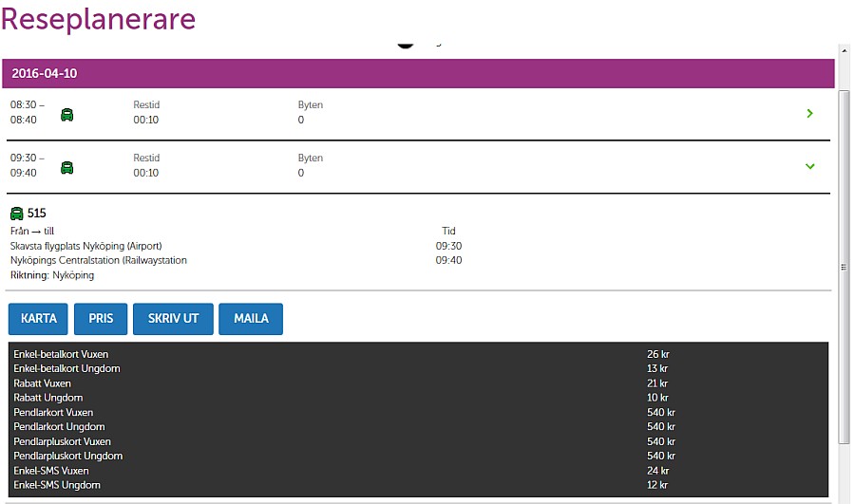Select the 08:30 – 08:40 departure time

28,112
